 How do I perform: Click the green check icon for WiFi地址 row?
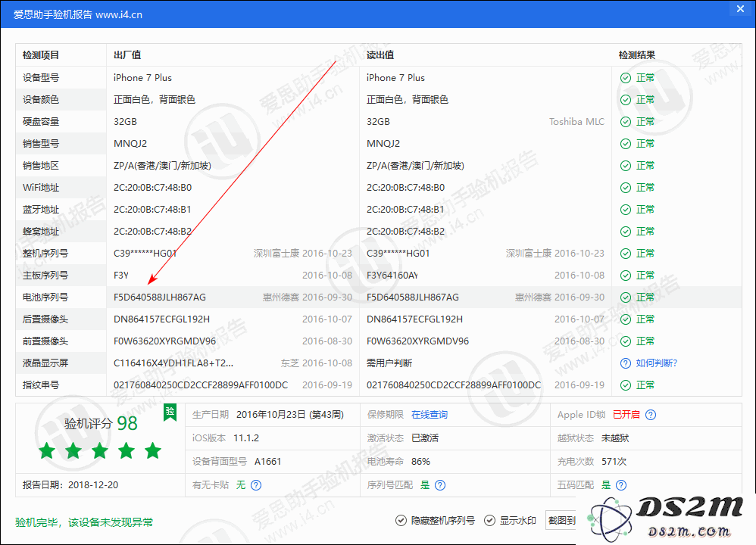click(626, 188)
